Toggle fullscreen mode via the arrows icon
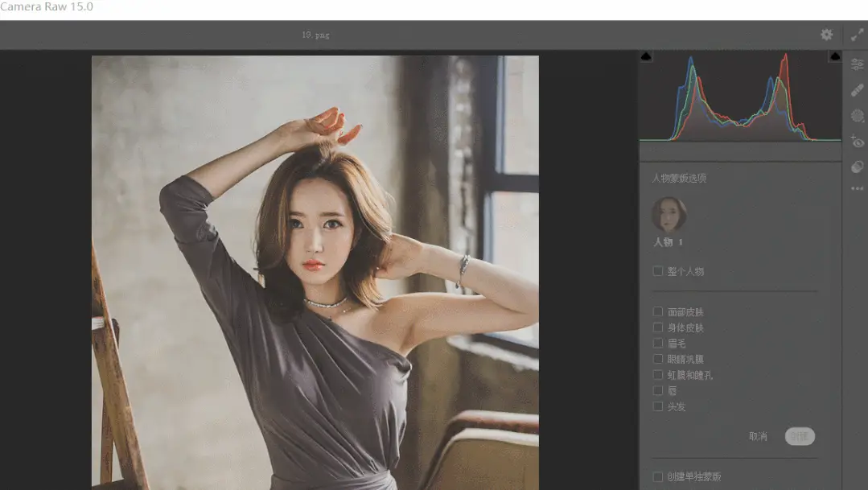This screenshot has width=868, height=490. [857, 35]
